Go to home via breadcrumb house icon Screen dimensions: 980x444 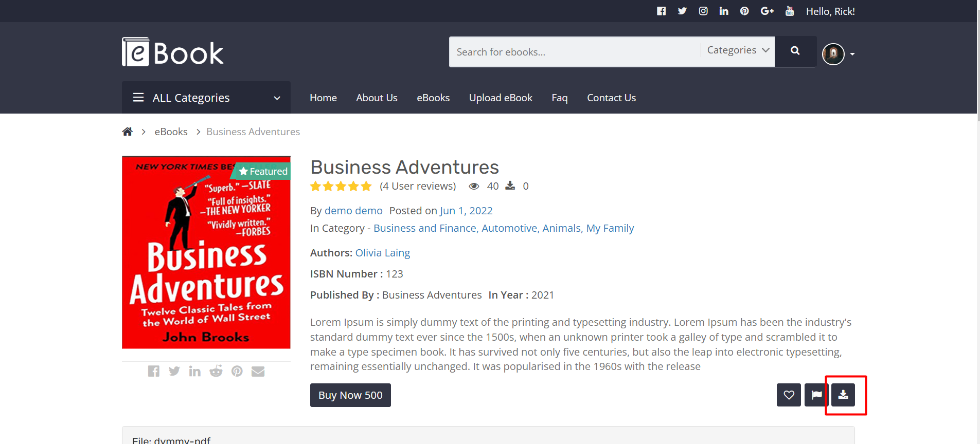128,132
